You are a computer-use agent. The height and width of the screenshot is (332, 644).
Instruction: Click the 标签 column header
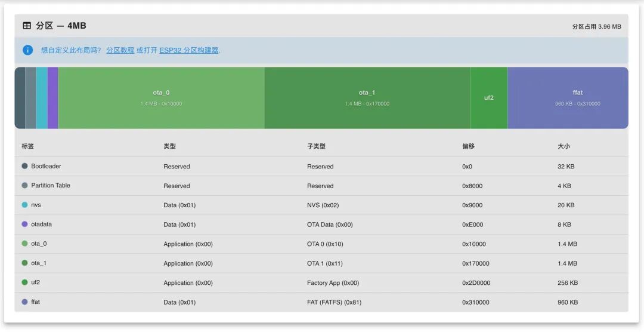(28, 146)
